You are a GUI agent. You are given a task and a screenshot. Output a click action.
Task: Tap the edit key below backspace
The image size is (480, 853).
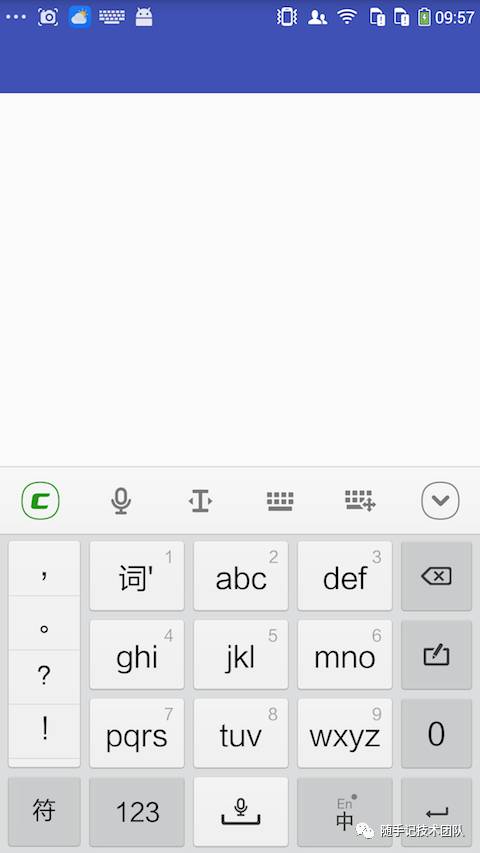point(436,655)
